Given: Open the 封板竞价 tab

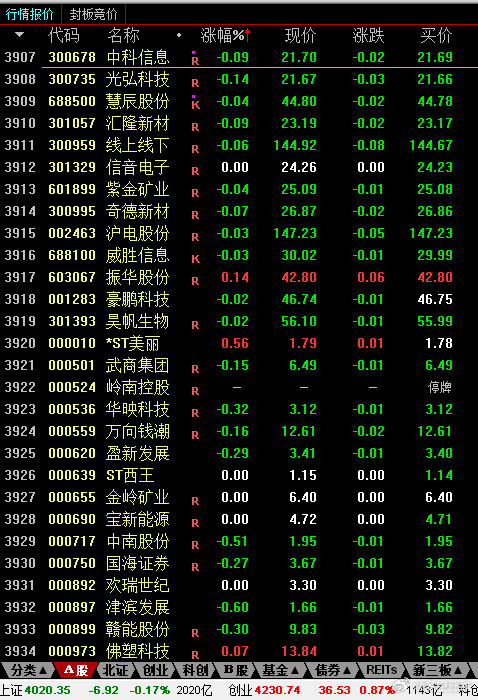Looking at the screenshot, I should coord(93,14).
